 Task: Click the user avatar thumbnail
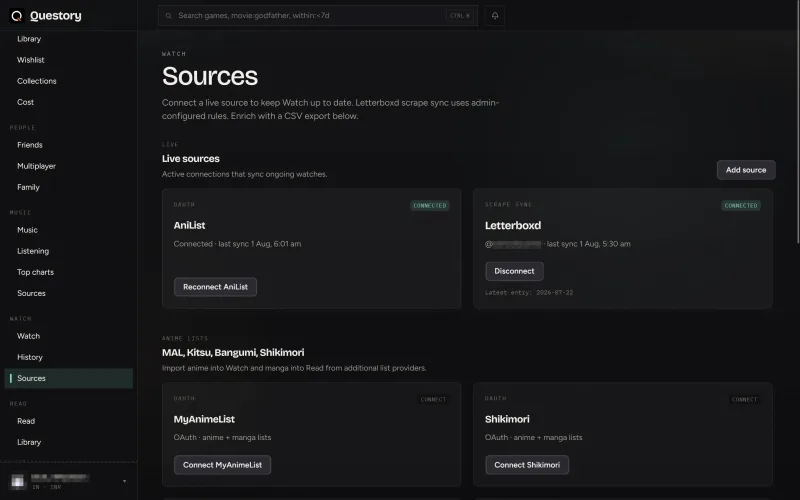[18, 481]
